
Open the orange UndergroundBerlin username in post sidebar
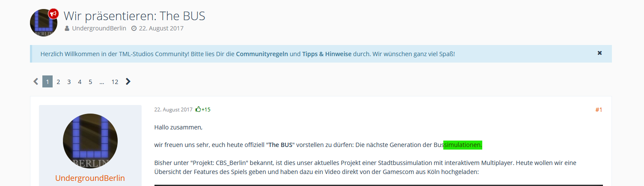90,178
